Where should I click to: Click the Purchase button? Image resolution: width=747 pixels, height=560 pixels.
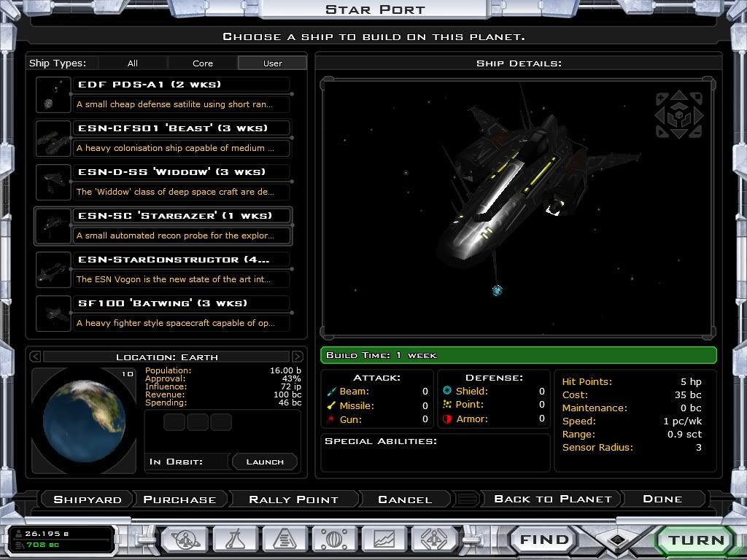point(179,499)
